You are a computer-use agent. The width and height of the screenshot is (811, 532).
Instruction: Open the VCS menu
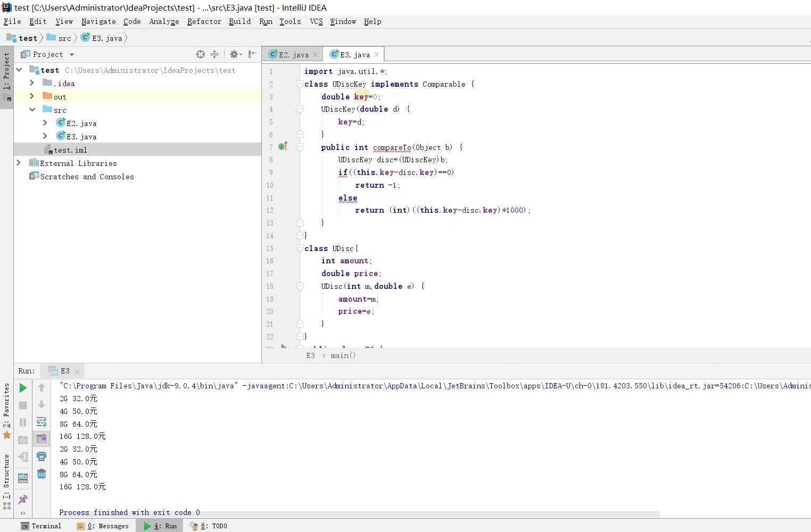point(316,21)
